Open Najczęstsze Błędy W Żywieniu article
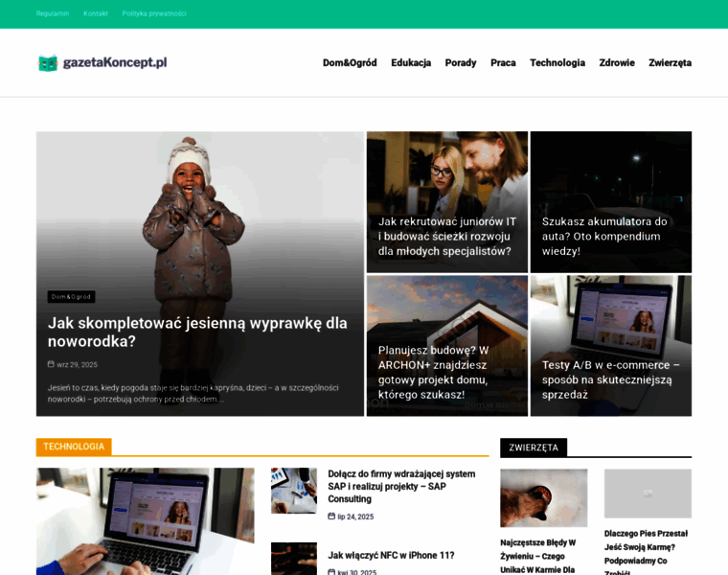This screenshot has height=575, width=728. [x=538, y=556]
